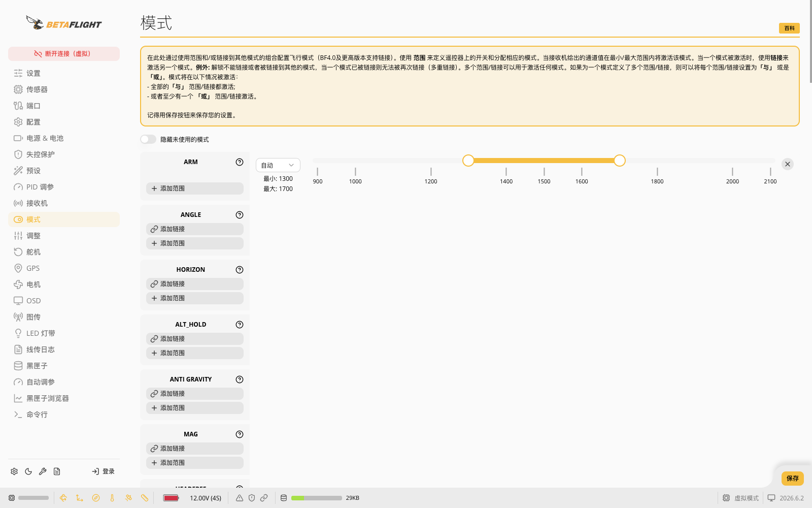
Task: Add range to HORIZON mode
Action: point(195,298)
